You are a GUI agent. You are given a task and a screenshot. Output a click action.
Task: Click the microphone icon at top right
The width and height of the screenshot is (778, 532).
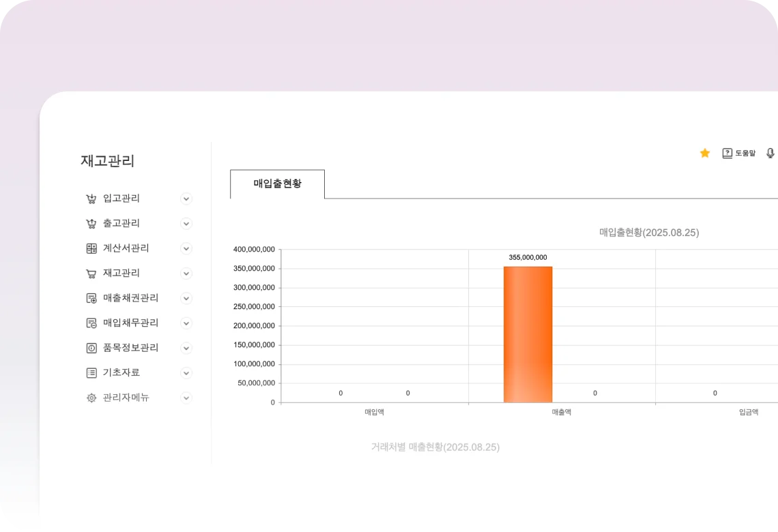point(770,153)
